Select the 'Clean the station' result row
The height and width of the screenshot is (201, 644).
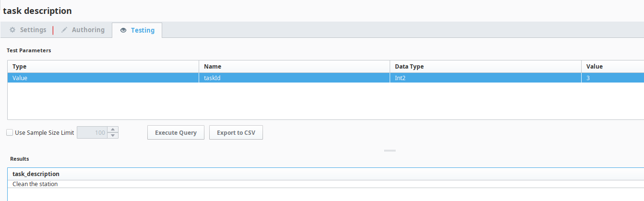36,184
